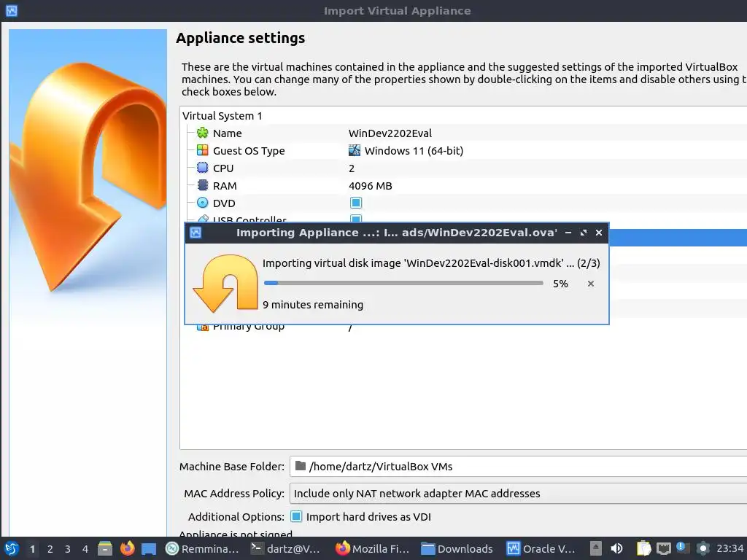Click the yellow import arrow graphic in the progress dialog
747x560 pixels.
(225, 283)
